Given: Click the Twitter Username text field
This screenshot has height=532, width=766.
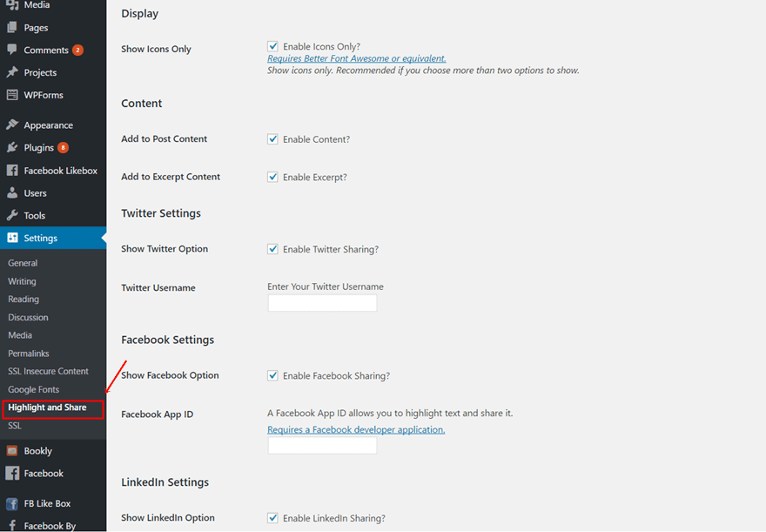Looking at the screenshot, I should (322, 303).
